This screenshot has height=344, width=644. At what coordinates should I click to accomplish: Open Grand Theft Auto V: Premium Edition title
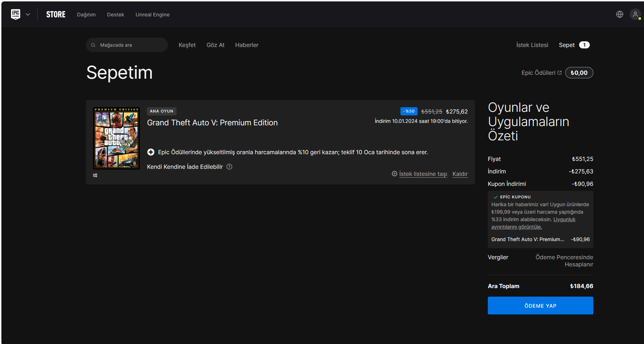[212, 123]
